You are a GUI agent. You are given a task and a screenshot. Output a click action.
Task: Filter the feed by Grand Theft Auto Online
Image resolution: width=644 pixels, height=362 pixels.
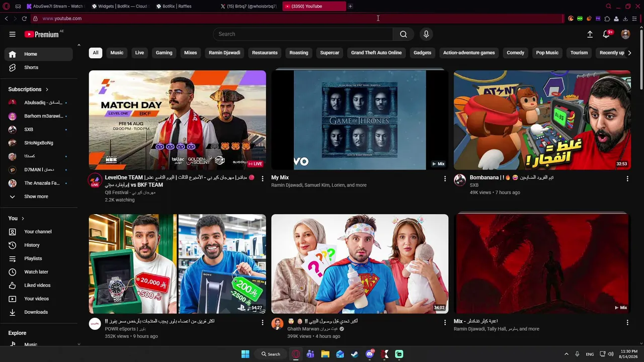coord(376,53)
